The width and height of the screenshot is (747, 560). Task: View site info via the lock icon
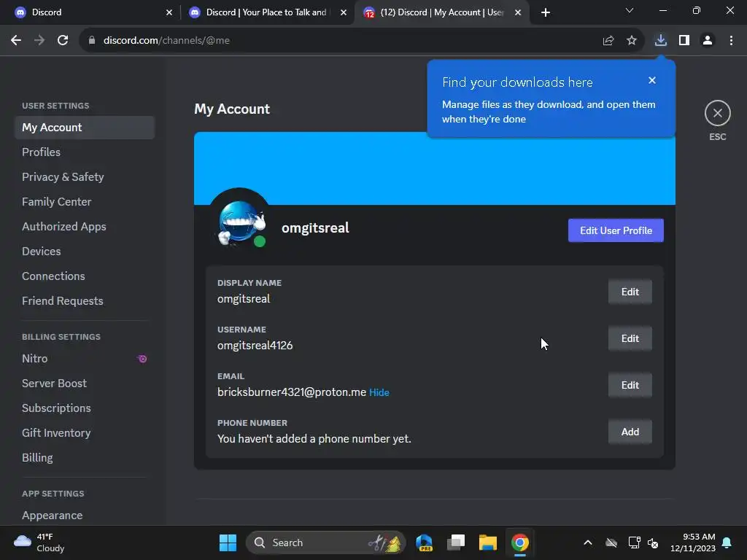[x=92, y=41]
